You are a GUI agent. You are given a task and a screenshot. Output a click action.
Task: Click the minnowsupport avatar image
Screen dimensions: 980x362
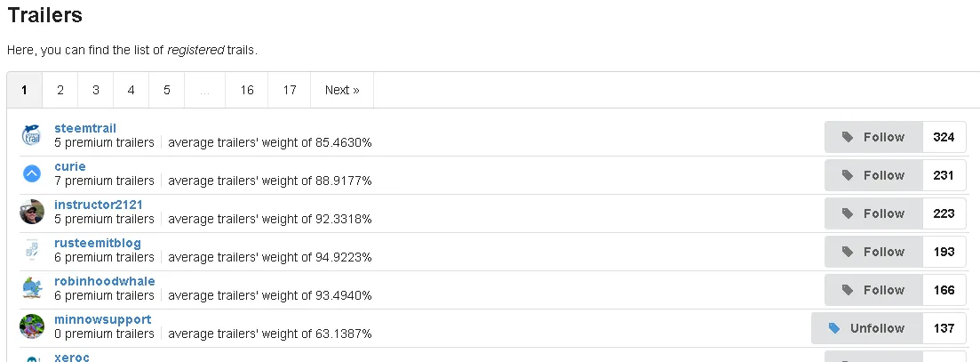32,326
